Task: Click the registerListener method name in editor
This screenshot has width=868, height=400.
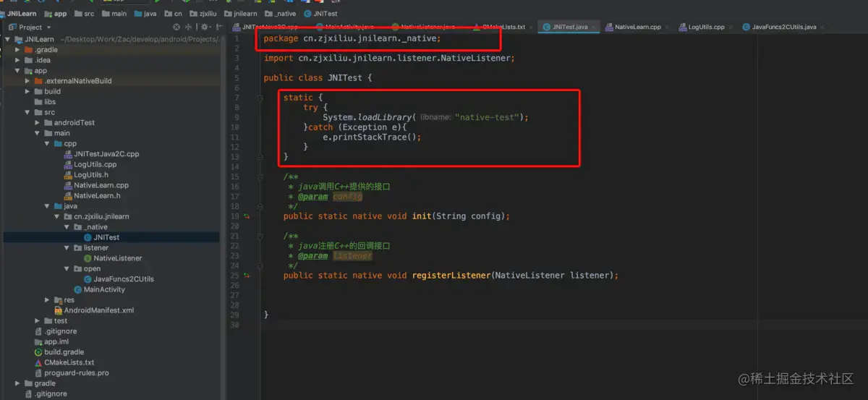Action: [451, 276]
